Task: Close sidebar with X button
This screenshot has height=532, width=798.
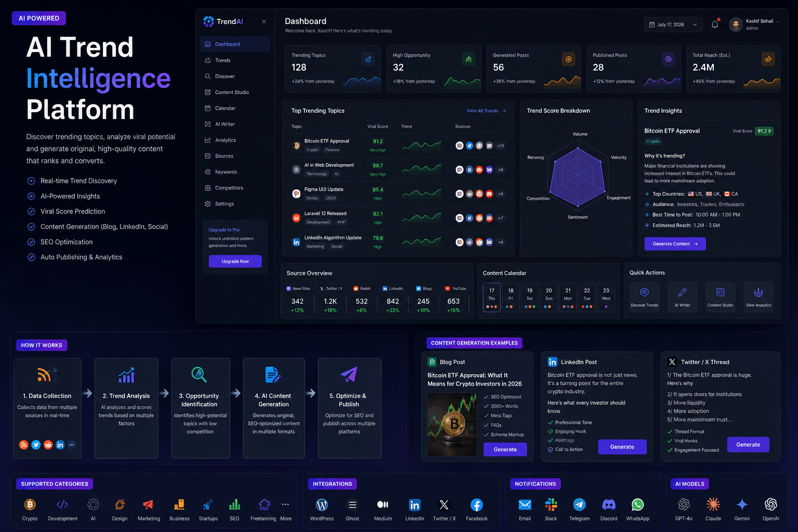Action: point(264,21)
